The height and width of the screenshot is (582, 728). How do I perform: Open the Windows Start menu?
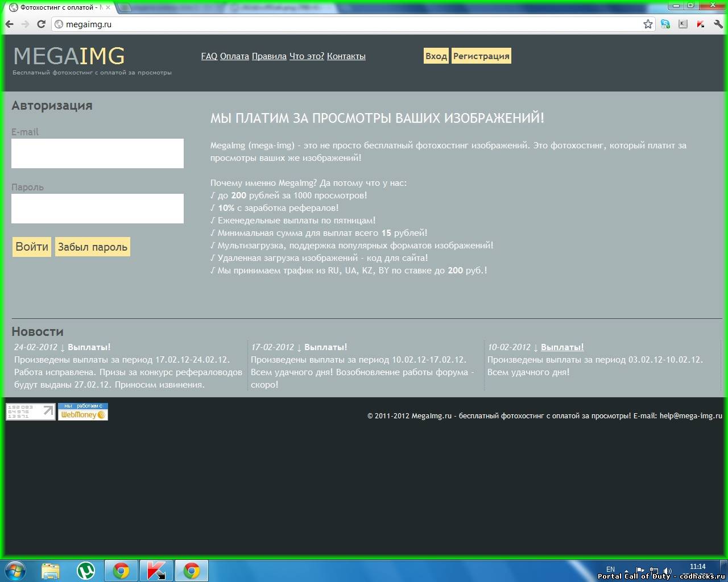pos(15,570)
